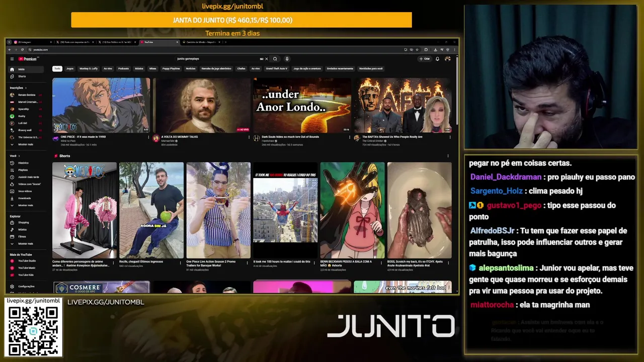Expand Mostrar mais under Você

(26, 205)
